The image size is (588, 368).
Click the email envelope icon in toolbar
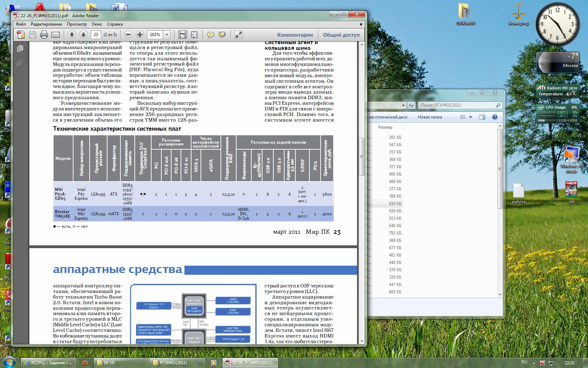point(56,35)
